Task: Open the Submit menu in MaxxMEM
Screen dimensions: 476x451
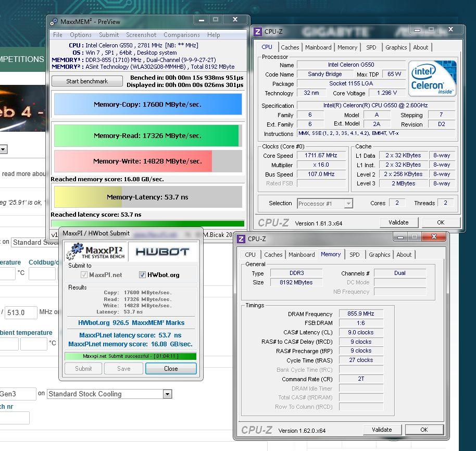Action: click(x=109, y=35)
